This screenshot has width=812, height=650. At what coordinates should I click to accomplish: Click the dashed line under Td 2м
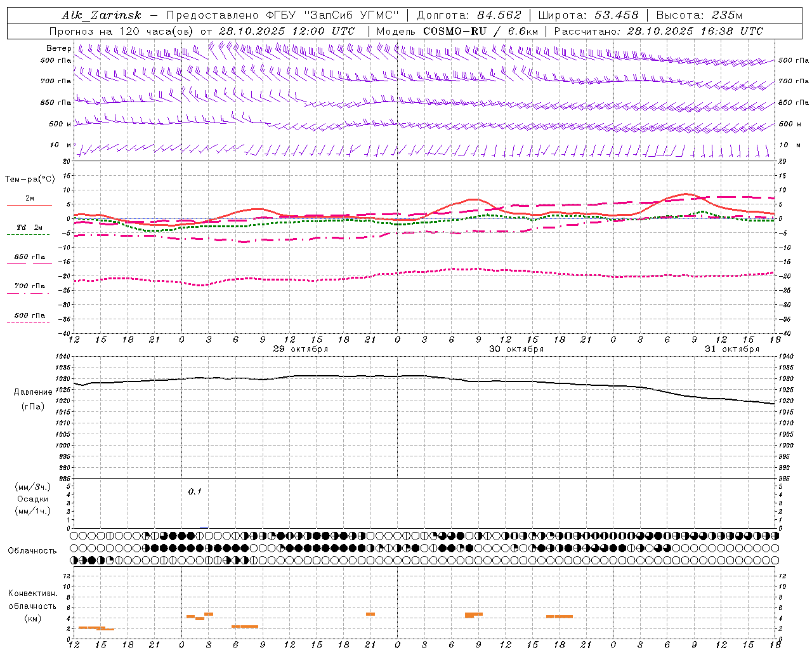pos(28,235)
